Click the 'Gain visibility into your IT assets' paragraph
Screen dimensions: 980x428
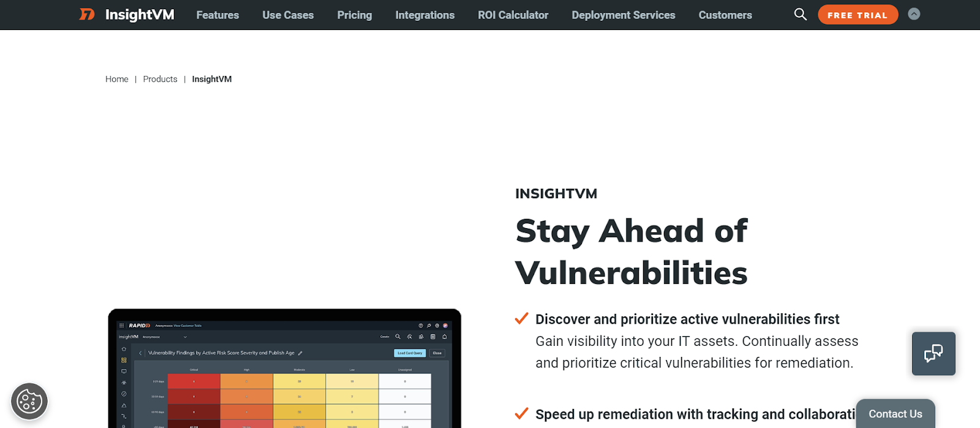tap(697, 352)
